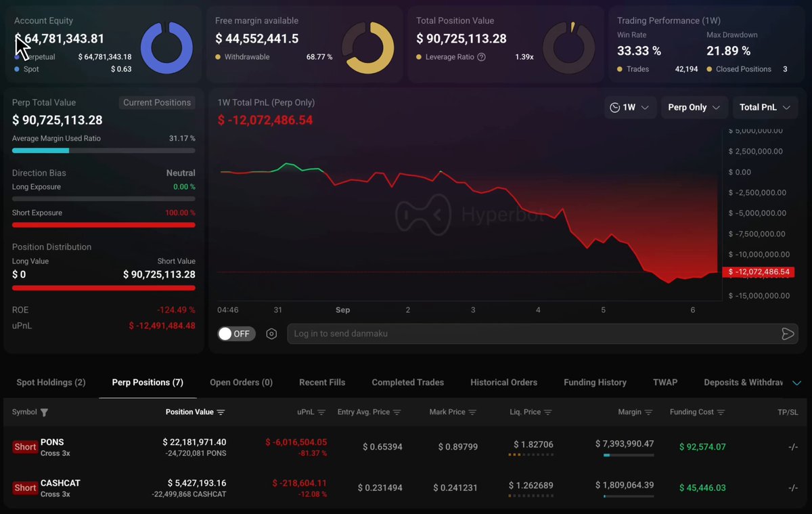The image size is (812, 514).
Task: Toggle the Current Positions button
Action: point(157,103)
